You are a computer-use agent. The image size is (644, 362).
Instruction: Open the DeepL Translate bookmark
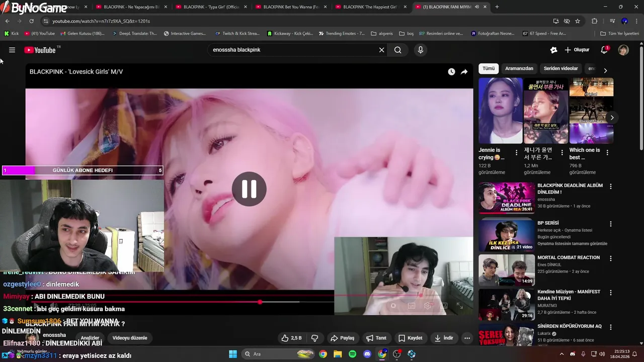point(135,34)
